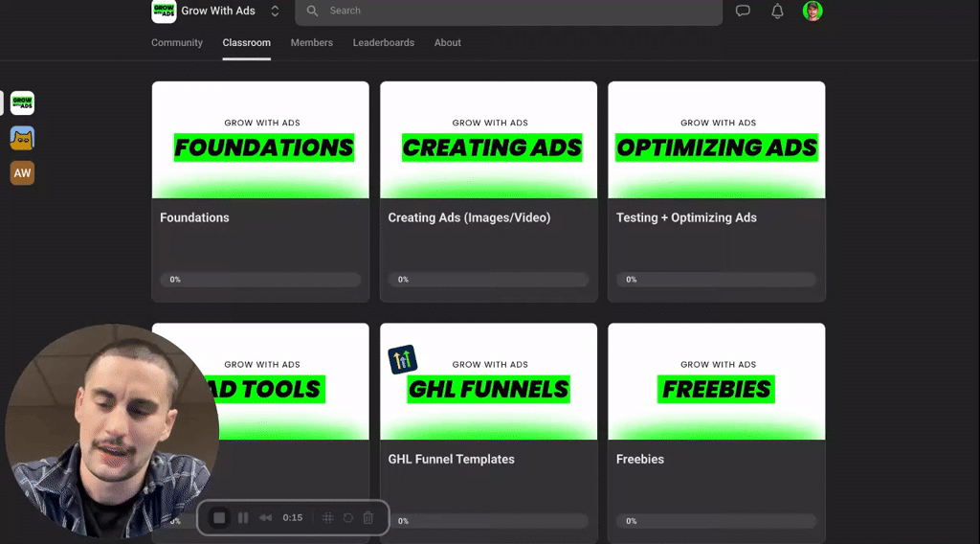Viewport: 980px width, 544px height.
Task: Click Testing + Optimizing Ads progress bar
Action: pyautogui.click(x=717, y=280)
